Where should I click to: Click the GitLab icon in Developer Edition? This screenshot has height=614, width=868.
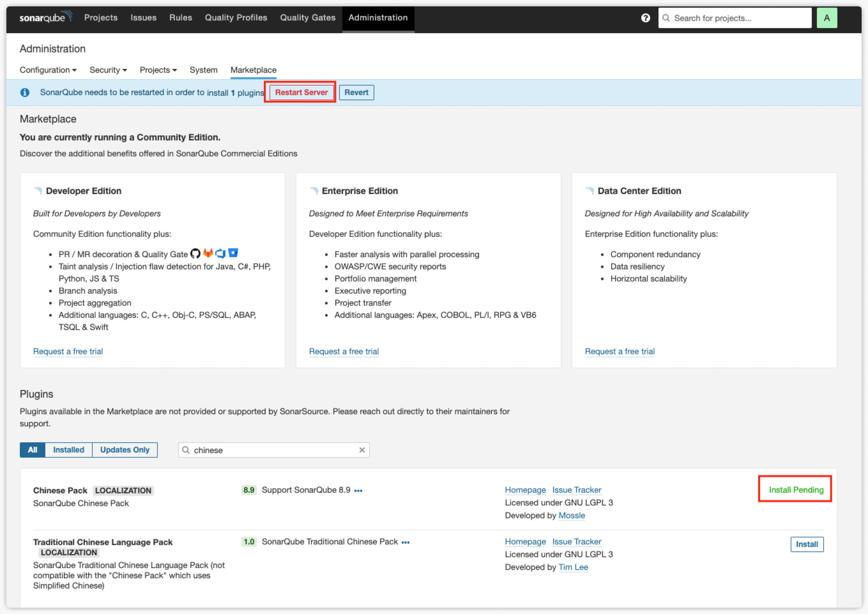coord(208,253)
